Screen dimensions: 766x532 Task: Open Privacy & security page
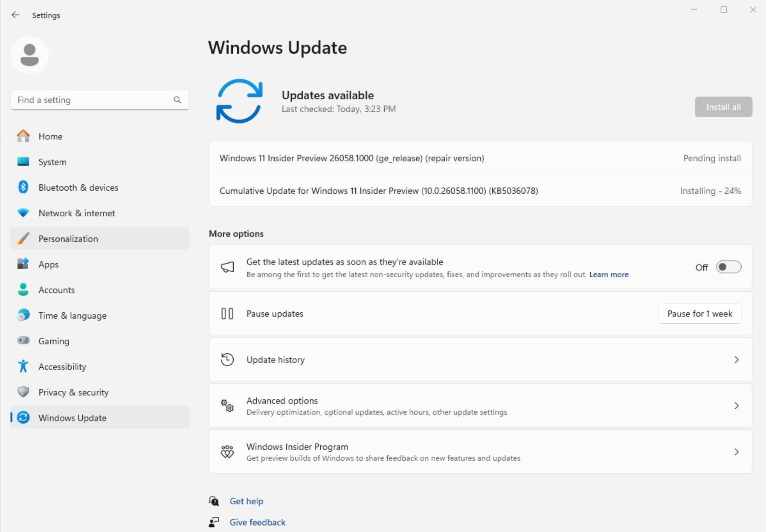click(100, 392)
